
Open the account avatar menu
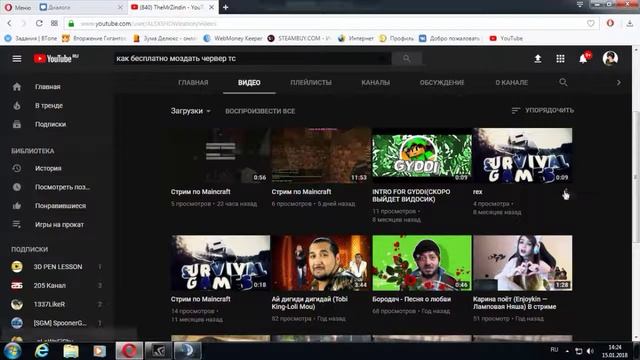tap(610, 59)
